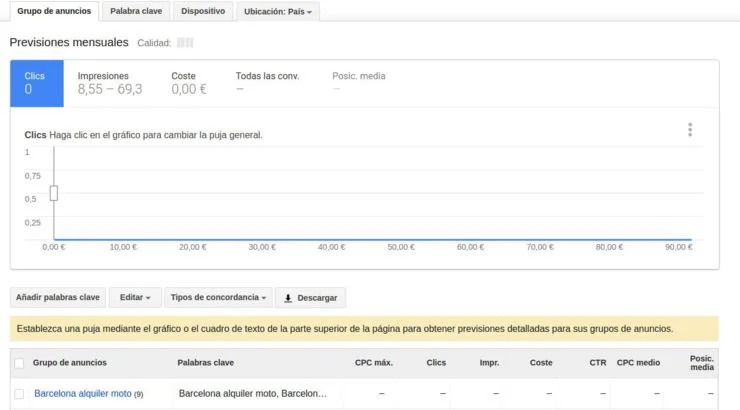This screenshot has height=410, width=740.
Task: Click the download arrow icon on Descargar
Action: (288, 298)
